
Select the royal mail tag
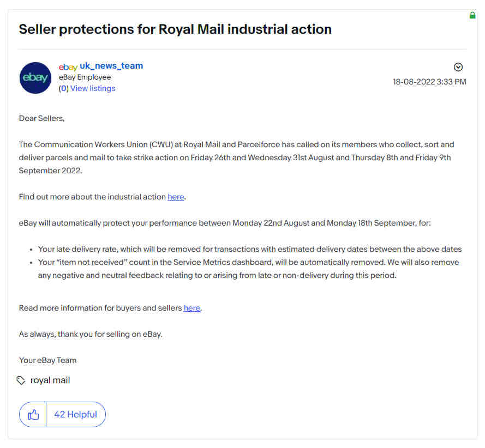[x=50, y=380]
